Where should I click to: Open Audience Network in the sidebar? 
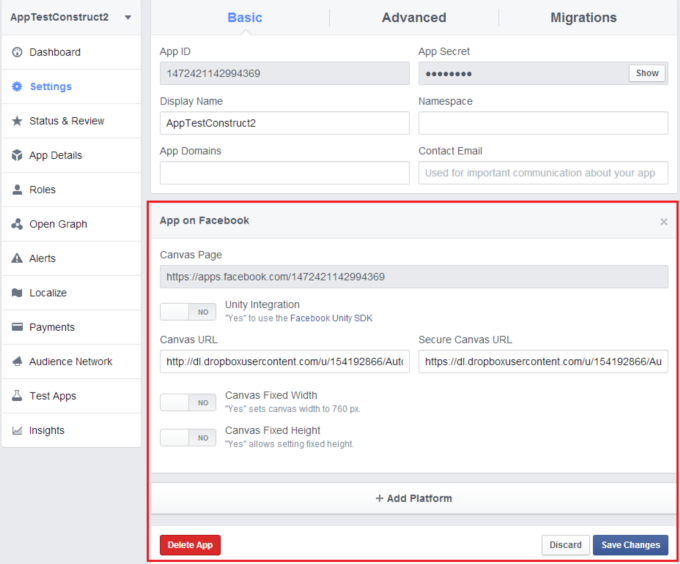(x=71, y=362)
